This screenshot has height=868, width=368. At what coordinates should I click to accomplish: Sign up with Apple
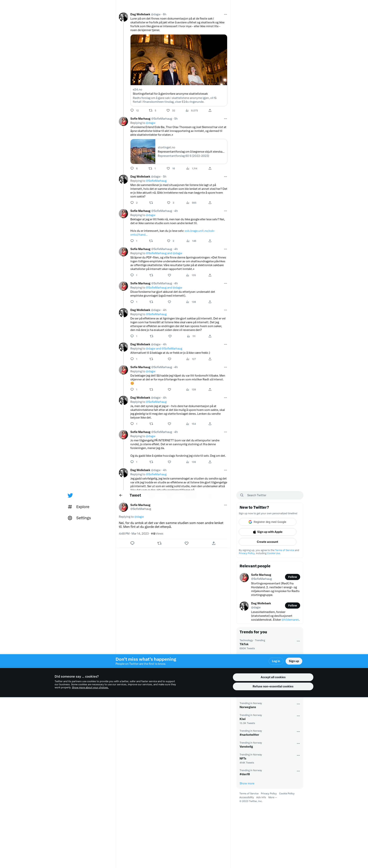[267, 532]
